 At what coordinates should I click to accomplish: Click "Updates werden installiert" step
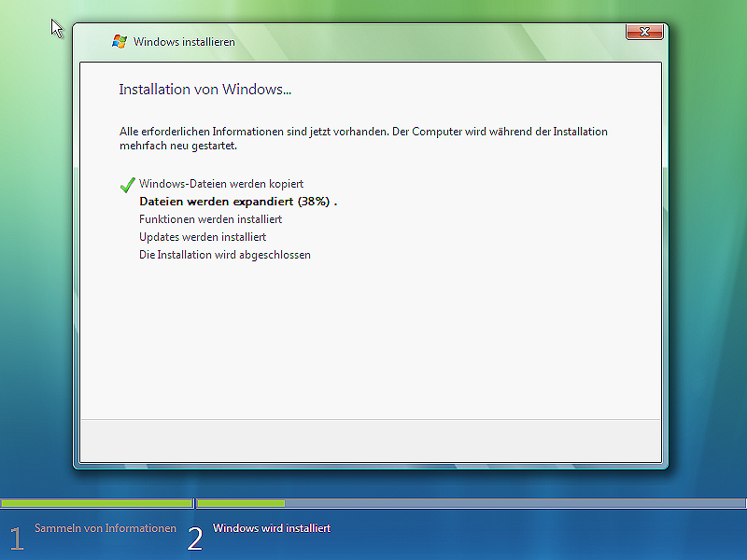[203, 237]
